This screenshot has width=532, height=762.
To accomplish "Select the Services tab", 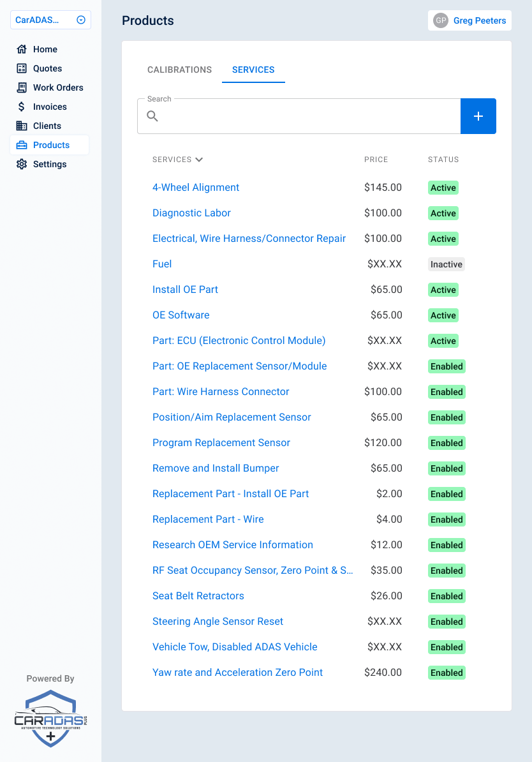I will (x=253, y=70).
